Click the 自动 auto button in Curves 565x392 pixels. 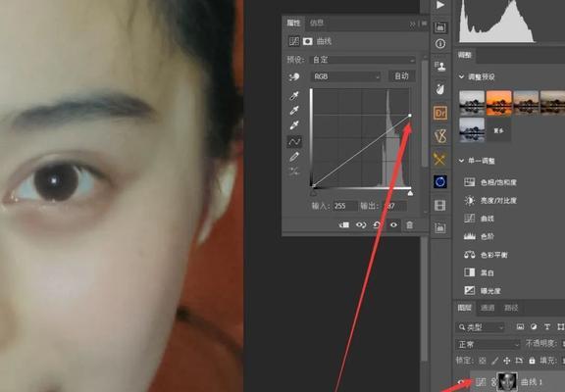pos(402,76)
